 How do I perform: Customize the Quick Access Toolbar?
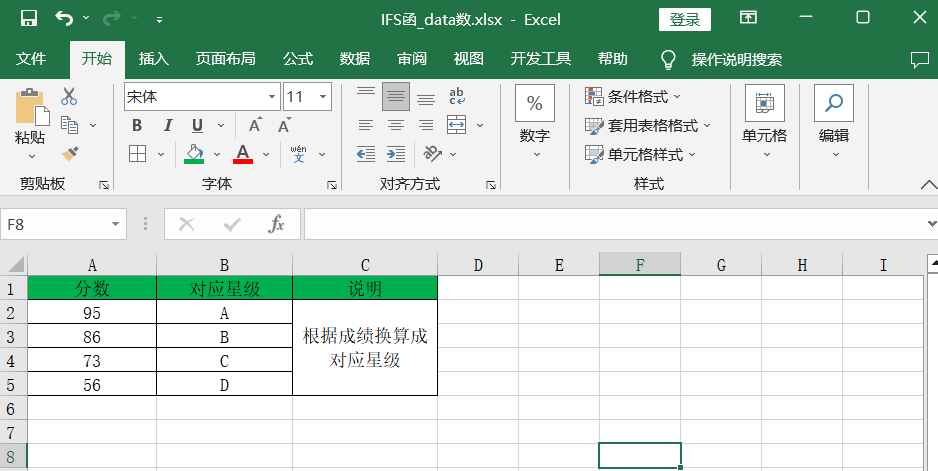pos(159,20)
